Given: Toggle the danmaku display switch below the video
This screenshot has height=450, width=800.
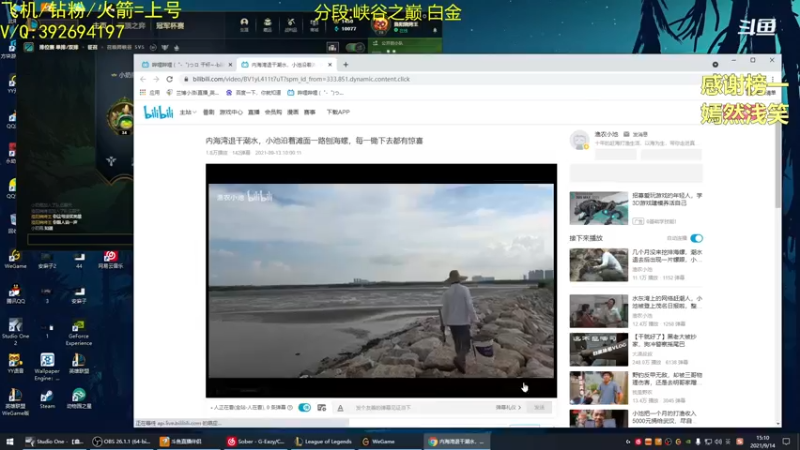Looking at the screenshot, I should pyautogui.click(x=305, y=407).
